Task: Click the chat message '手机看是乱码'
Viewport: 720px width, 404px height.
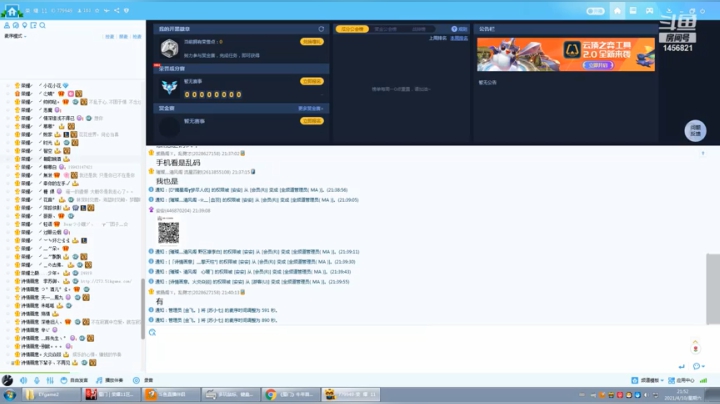Action: (x=178, y=163)
